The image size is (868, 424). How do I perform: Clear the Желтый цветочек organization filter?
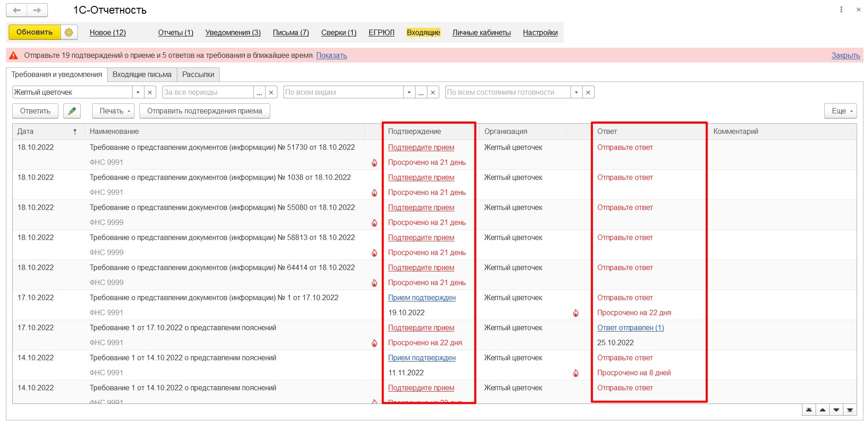150,92
